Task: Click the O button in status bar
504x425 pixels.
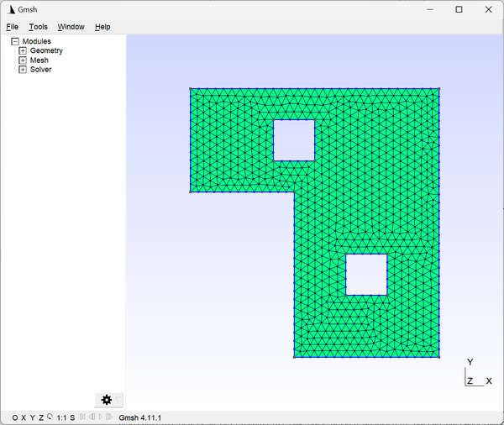Action: 15,417
